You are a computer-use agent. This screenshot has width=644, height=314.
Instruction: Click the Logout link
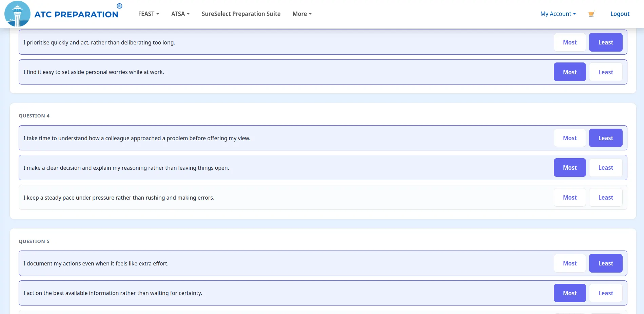[620, 14]
